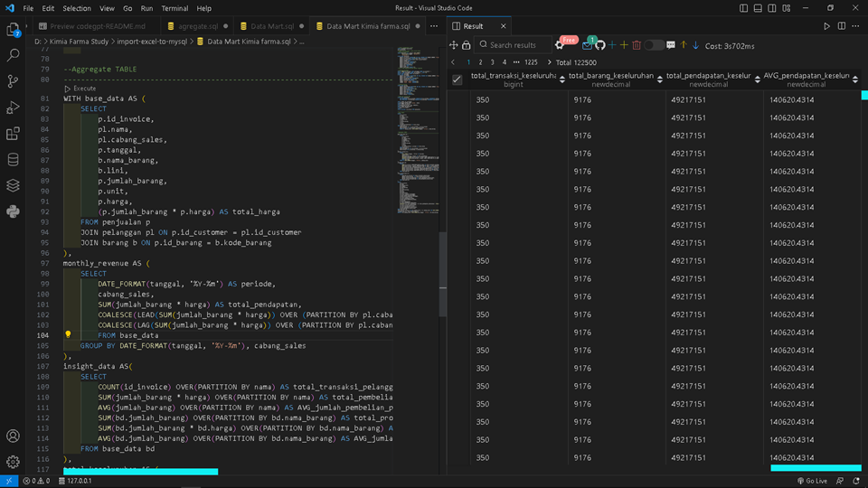This screenshot has width=868, height=488.
Task: Toggle the select-all rows checkbox
Action: (x=458, y=80)
